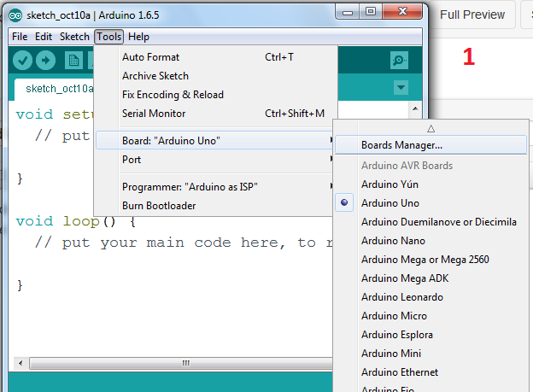This screenshot has height=392, width=533.
Task: Select Arduino Esplora board
Action: (x=430, y=335)
